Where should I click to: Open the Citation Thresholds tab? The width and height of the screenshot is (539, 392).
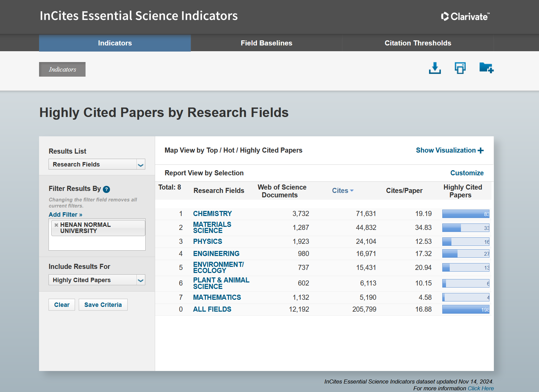point(417,43)
